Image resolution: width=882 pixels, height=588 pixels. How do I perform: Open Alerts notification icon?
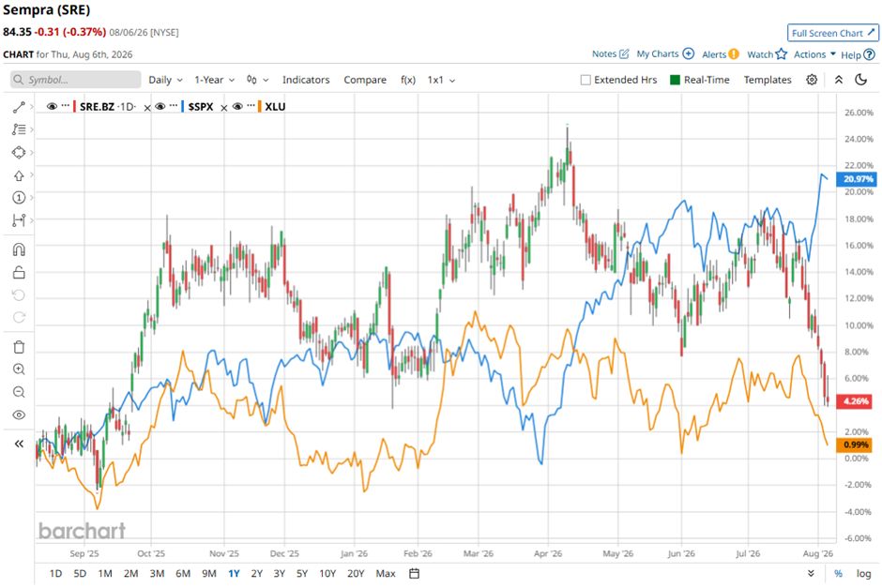click(733, 54)
